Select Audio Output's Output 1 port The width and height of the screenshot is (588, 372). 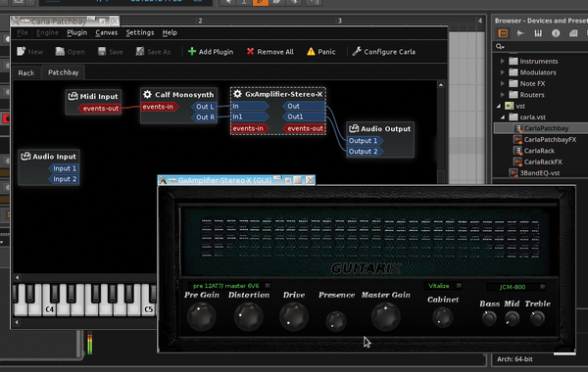365,141
